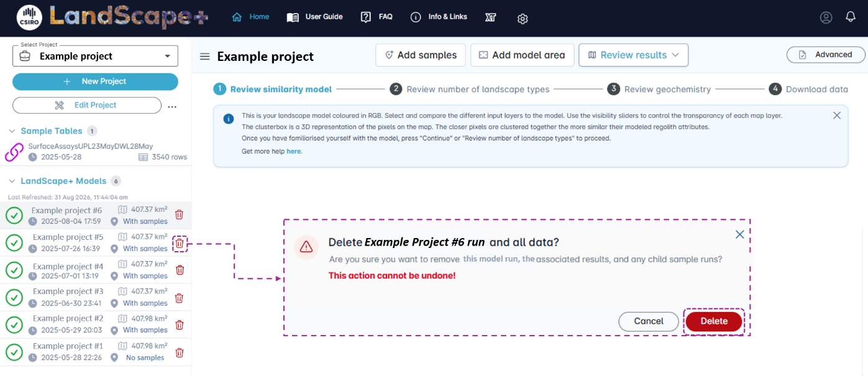The height and width of the screenshot is (381, 868).
Task: Go to the User Guide menu item
Action: pos(314,17)
